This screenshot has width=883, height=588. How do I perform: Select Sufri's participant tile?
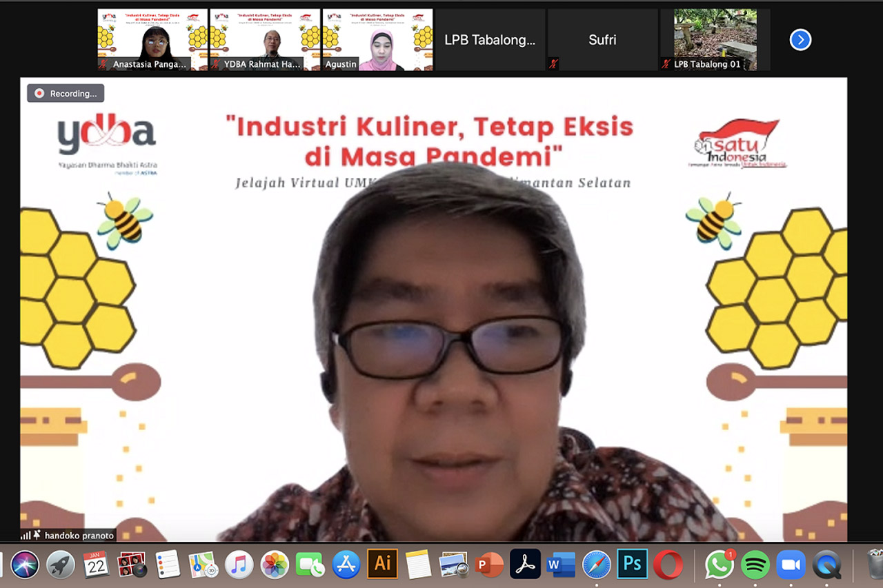pyautogui.click(x=602, y=39)
